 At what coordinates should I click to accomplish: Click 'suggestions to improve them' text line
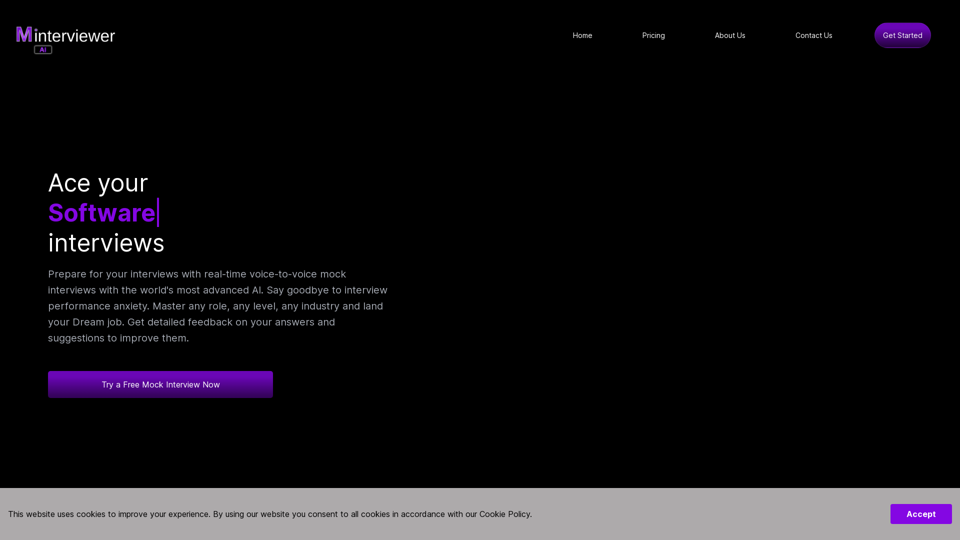pos(116,338)
